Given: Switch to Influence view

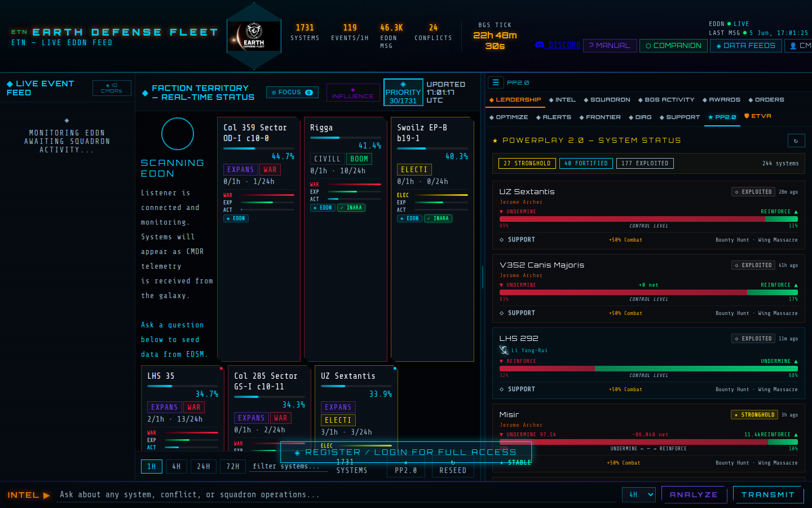Looking at the screenshot, I should tap(352, 93).
